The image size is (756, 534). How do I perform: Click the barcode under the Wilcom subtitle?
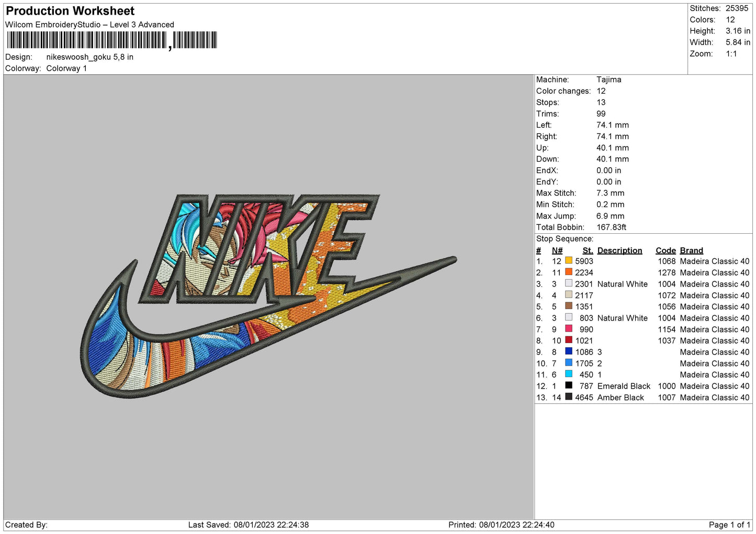[x=112, y=40]
